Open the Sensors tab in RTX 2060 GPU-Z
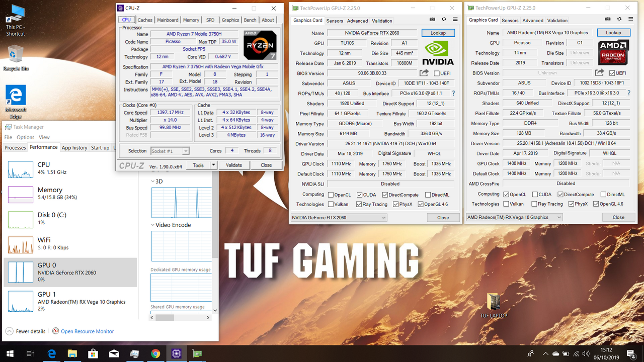The image size is (644, 362). 335,21
